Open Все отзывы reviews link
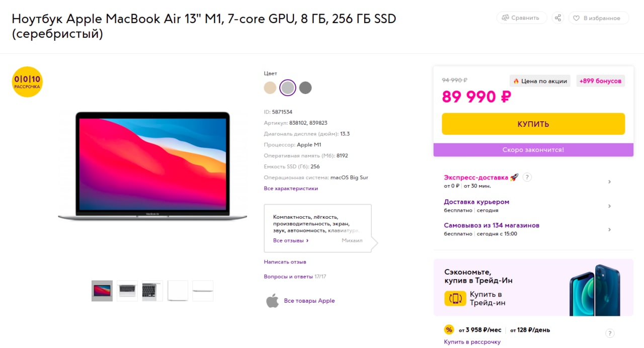This screenshot has width=644, height=348. [291, 240]
